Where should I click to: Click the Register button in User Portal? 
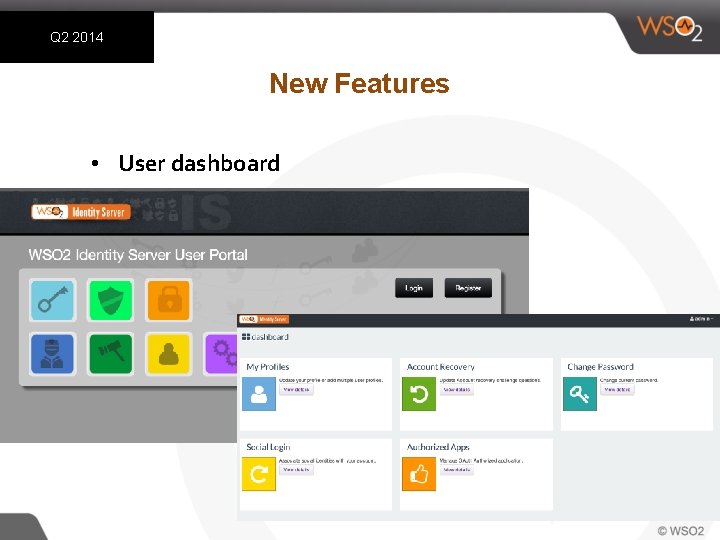pos(468,288)
